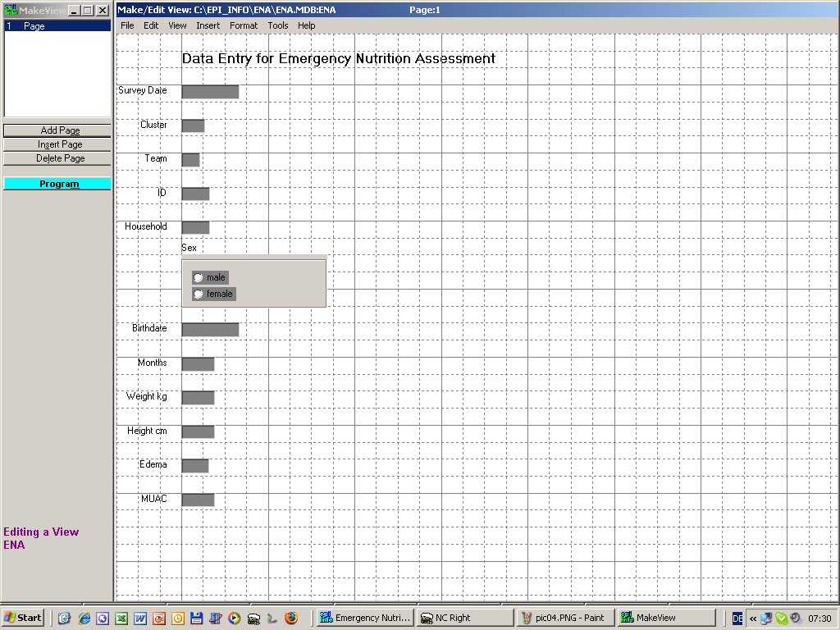This screenshot has width=840, height=630.
Task: Click the Survey Date input field
Action: point(210,92)
